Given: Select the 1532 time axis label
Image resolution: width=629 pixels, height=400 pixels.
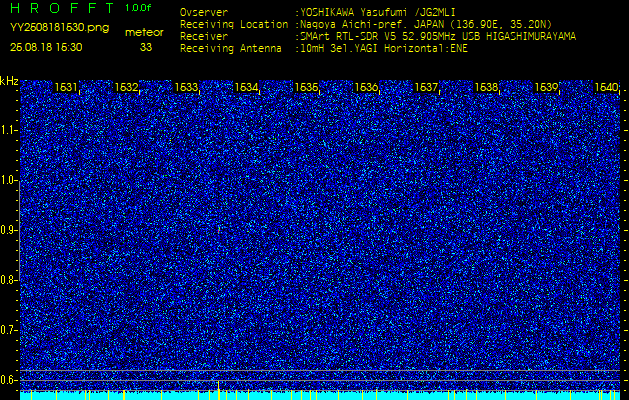Looking at the screenshot, I should point(126,87).
